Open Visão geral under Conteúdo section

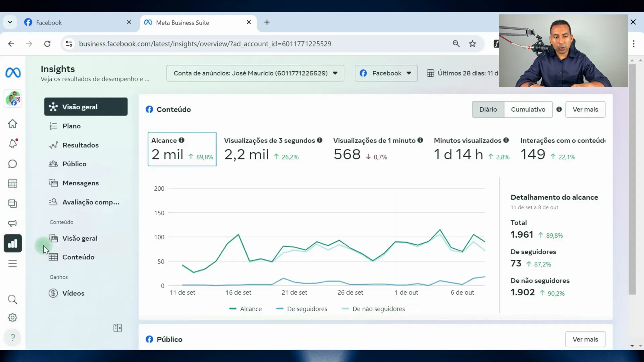click(x=86, y=238)
